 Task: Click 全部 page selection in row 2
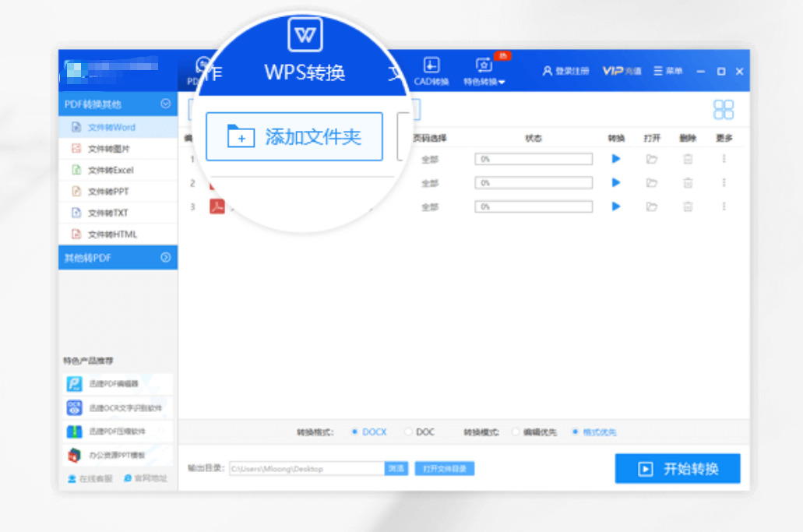(x=430, y=183)
